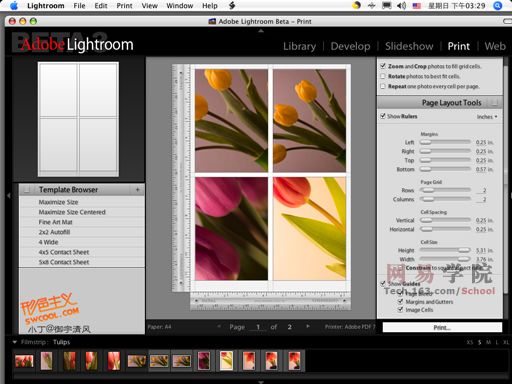Collapse the top panel arrow
The height and width of the screenshot is (384, 512).
(x=261, y=31)
